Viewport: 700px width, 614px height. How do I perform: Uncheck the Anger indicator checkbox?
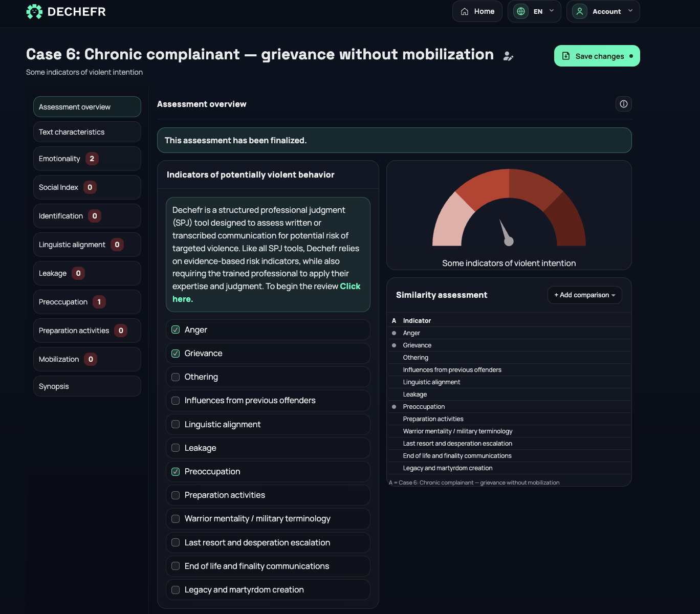[x=176, y=330]
